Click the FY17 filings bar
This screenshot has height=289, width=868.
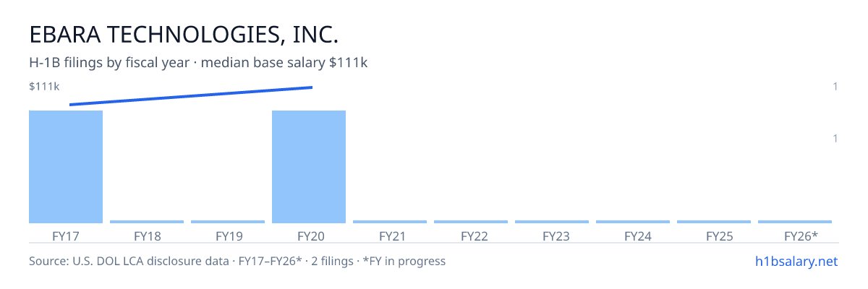tap(66, 167)
